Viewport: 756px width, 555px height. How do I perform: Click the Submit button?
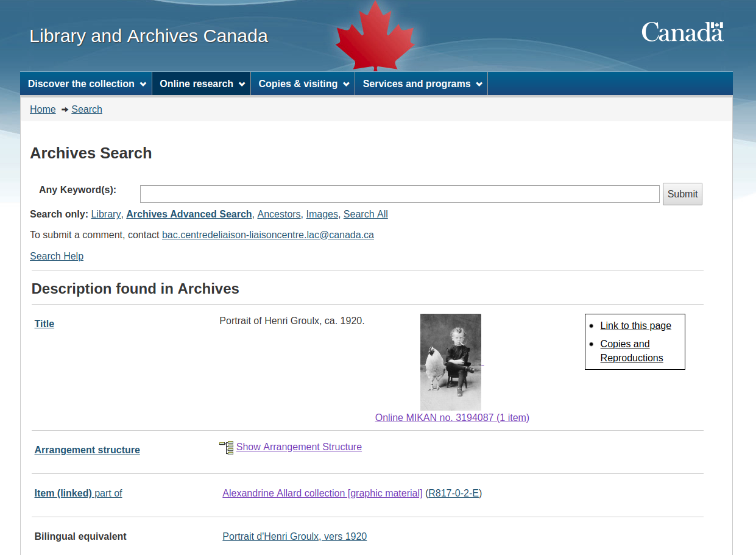coord(682,194)
